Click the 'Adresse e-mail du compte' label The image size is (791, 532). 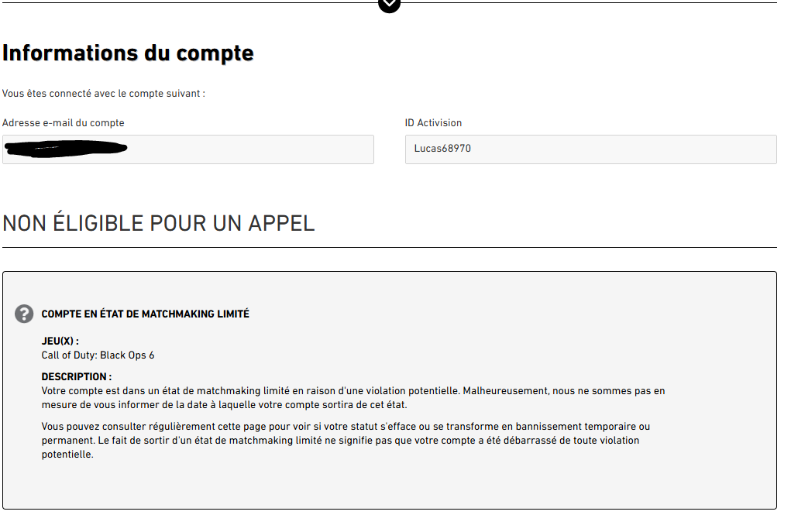(x=63, y=122)
